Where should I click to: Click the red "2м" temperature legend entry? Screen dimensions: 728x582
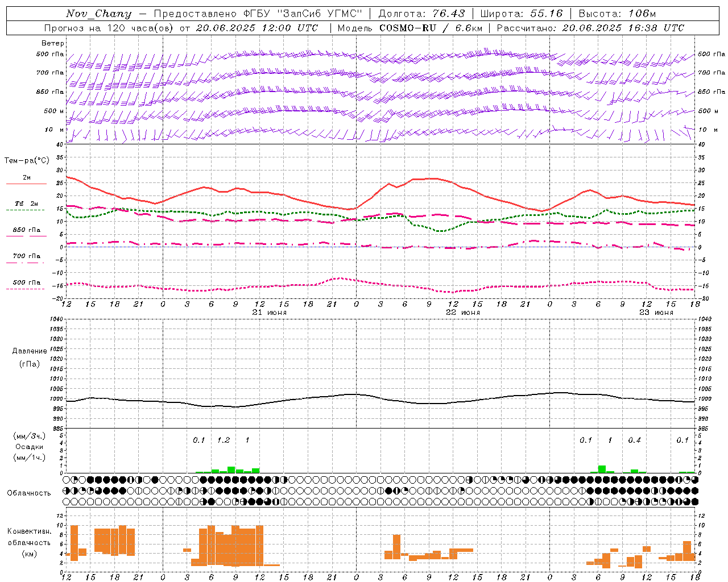27,178
